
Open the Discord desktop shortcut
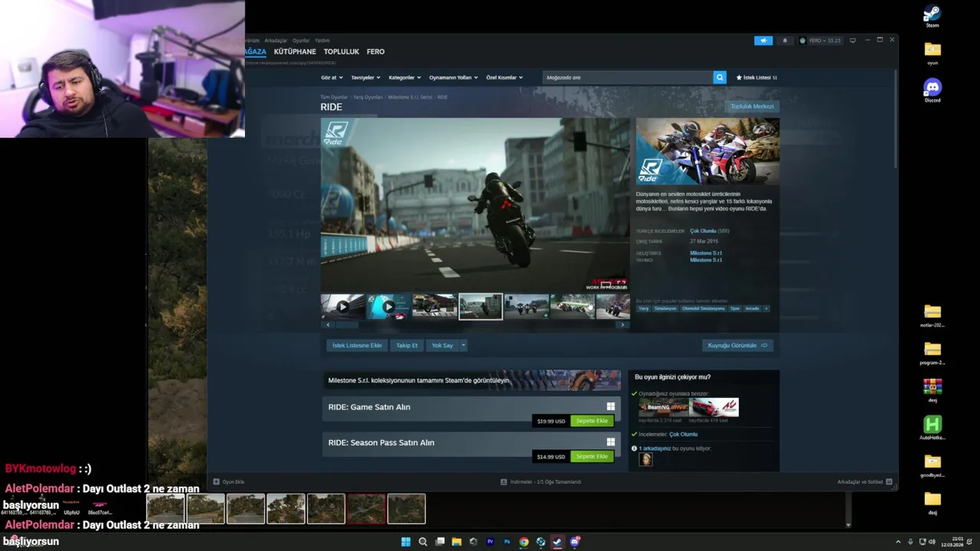click(x=932, y=87)
